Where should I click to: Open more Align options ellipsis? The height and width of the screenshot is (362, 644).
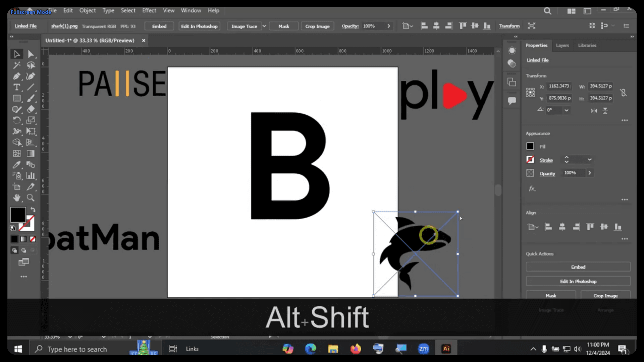coord(625,239)
